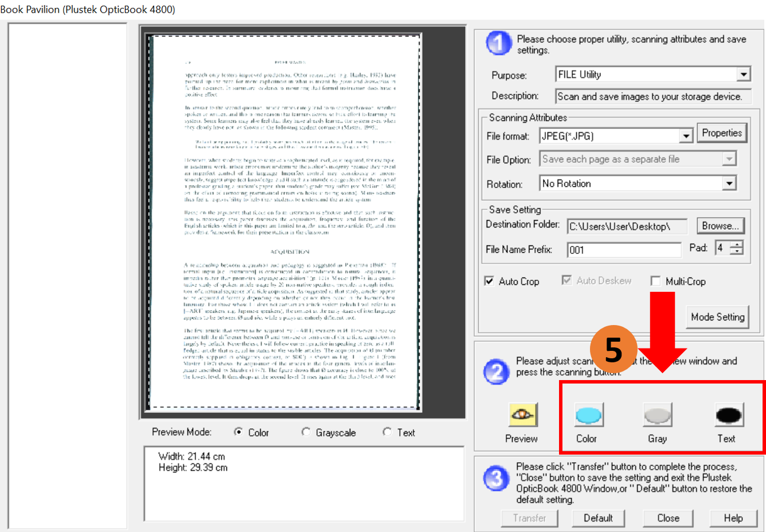Toggle the Auto Crop checkbox

click(489, 281)
